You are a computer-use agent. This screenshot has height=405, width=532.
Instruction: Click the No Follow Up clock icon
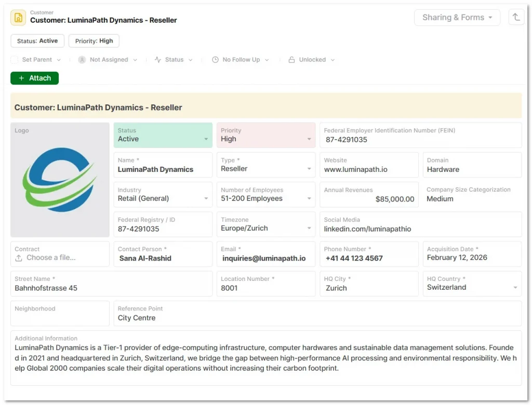215,60
